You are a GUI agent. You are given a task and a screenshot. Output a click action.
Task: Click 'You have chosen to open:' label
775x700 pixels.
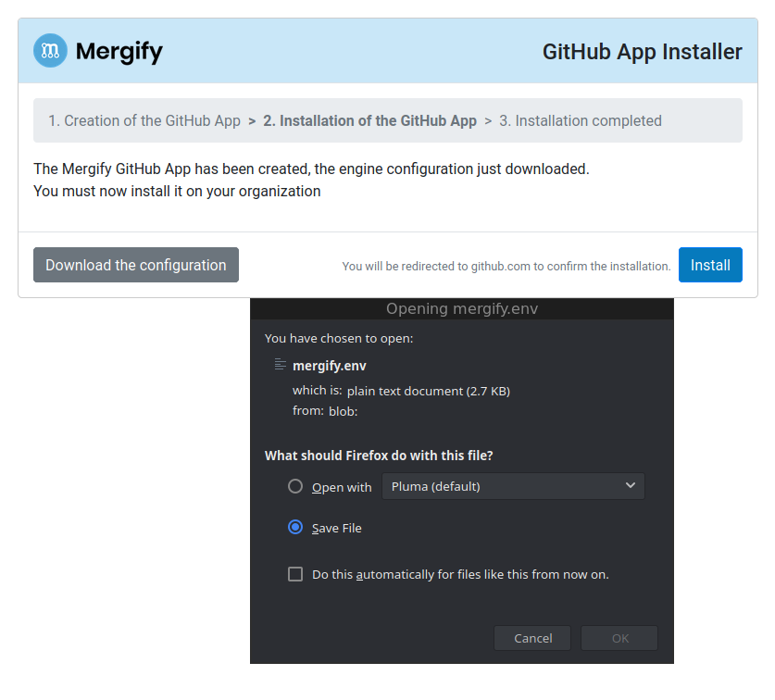[x=339, y=338]
